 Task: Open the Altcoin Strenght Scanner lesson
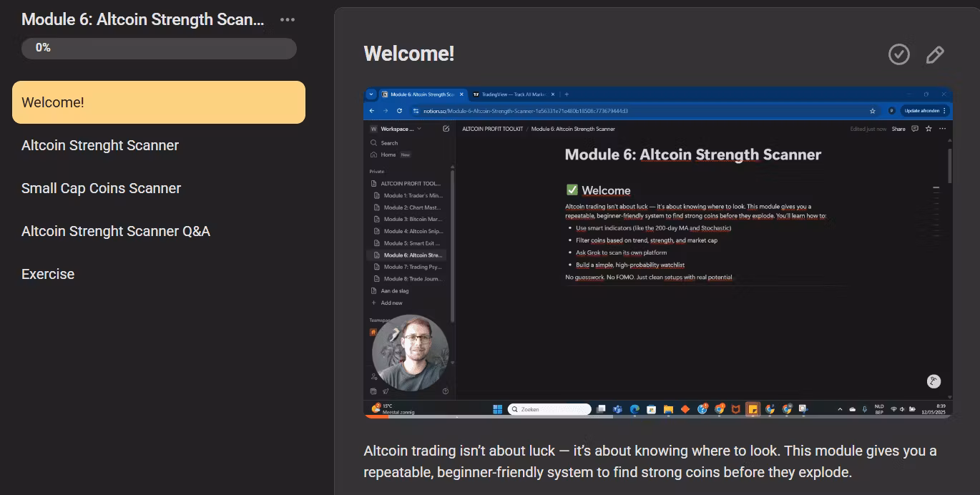100,145
